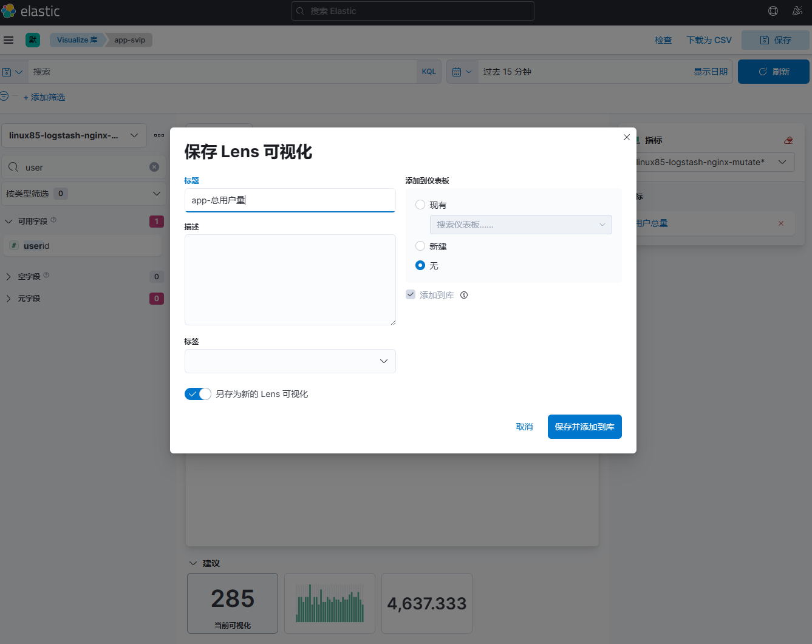Toggle 另存为新的 Lens 可视化 switch
812x644 pixels.
[198, 394]
